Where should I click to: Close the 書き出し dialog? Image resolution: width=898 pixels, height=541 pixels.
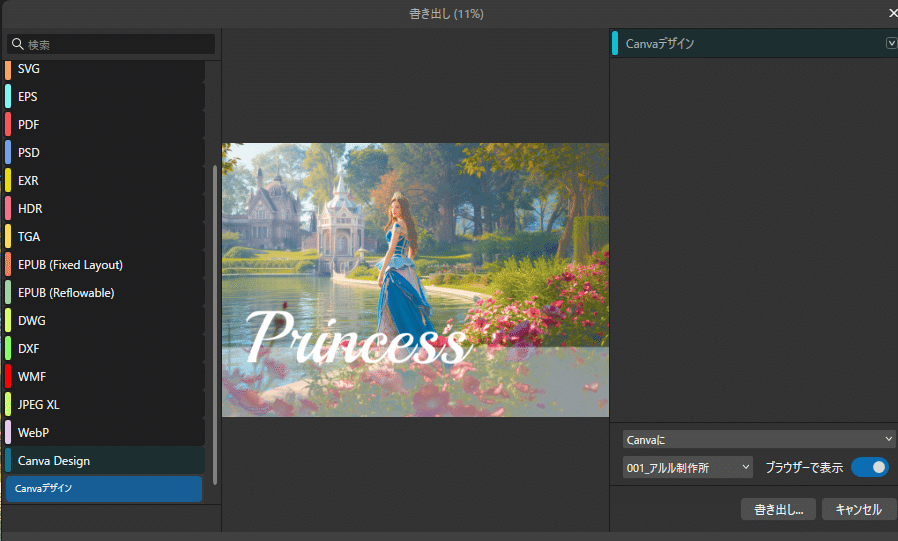coord(892,13)
